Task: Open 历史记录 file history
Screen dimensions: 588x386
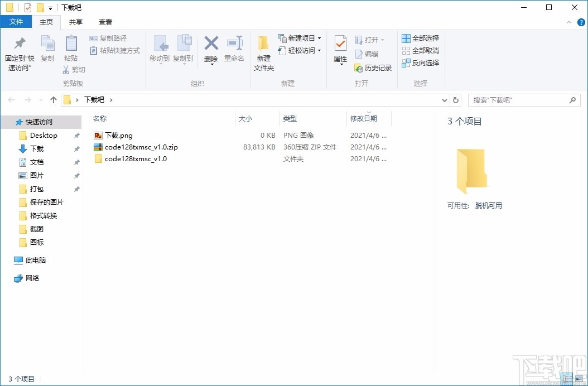Action: [373, 67]
